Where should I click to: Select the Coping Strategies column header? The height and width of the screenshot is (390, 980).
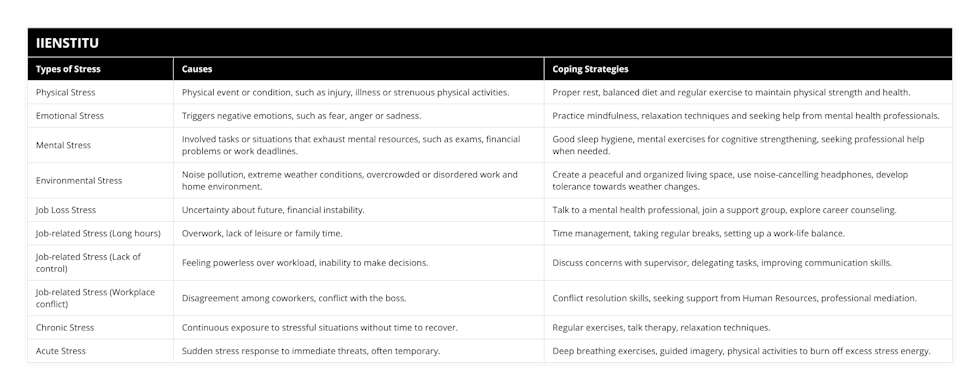coord(590,69)
